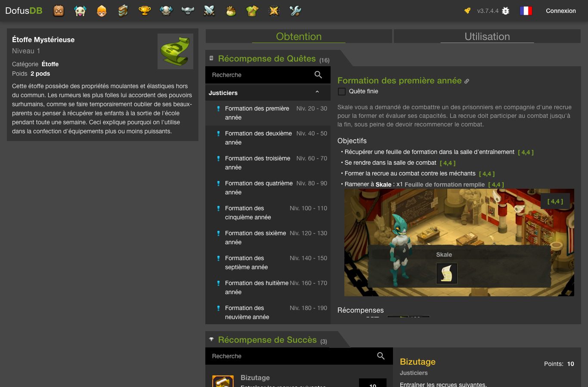Viewport: 588px width, 387px height.
Task: Open the horned creature face icon in navbar
Action: 80,11
